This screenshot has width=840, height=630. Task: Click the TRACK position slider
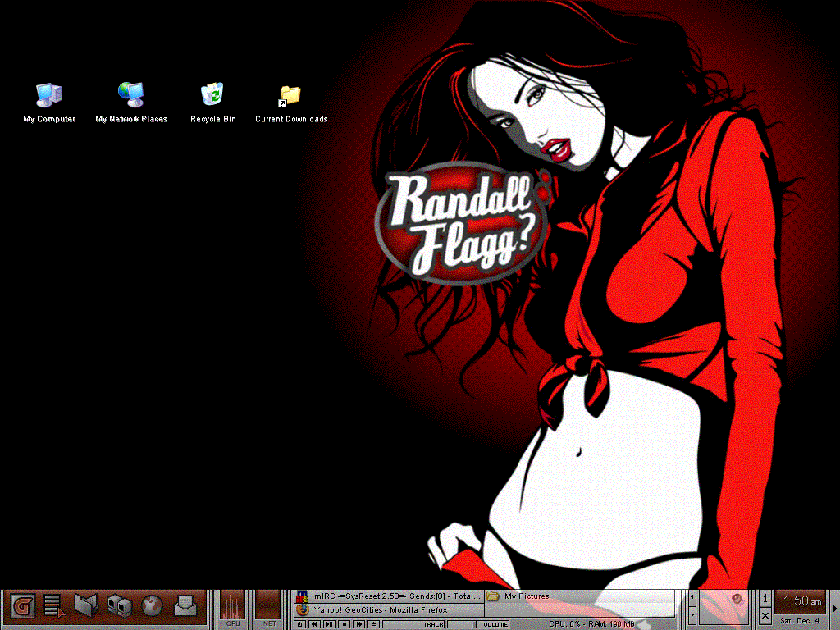pos(414,624)
